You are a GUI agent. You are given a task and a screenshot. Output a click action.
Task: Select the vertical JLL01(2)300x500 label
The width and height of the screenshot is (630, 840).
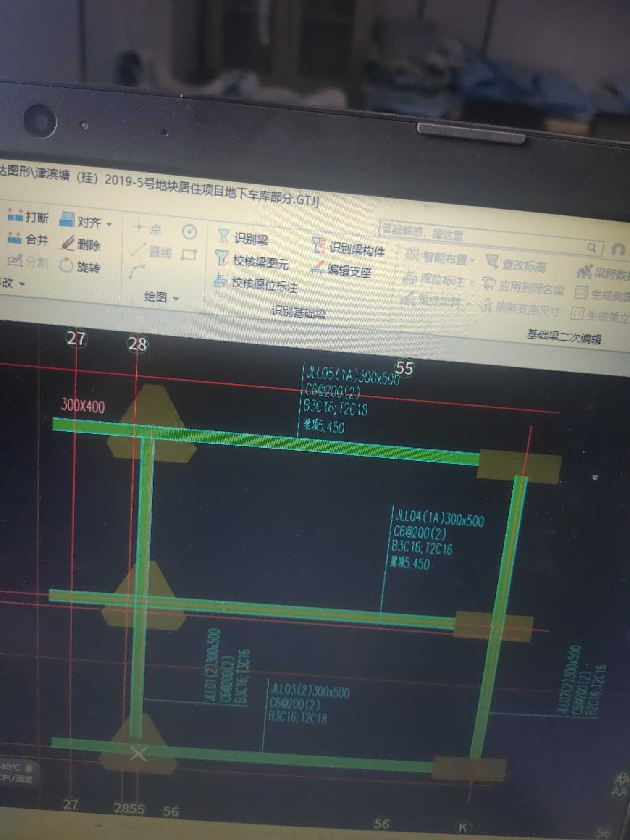click(x=212, y=664)
